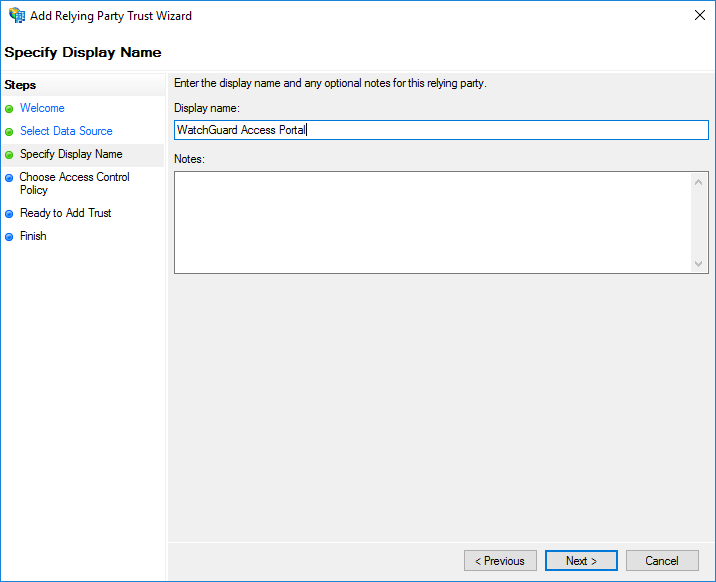Select Ready to Add Trust step

pos(66,213)
